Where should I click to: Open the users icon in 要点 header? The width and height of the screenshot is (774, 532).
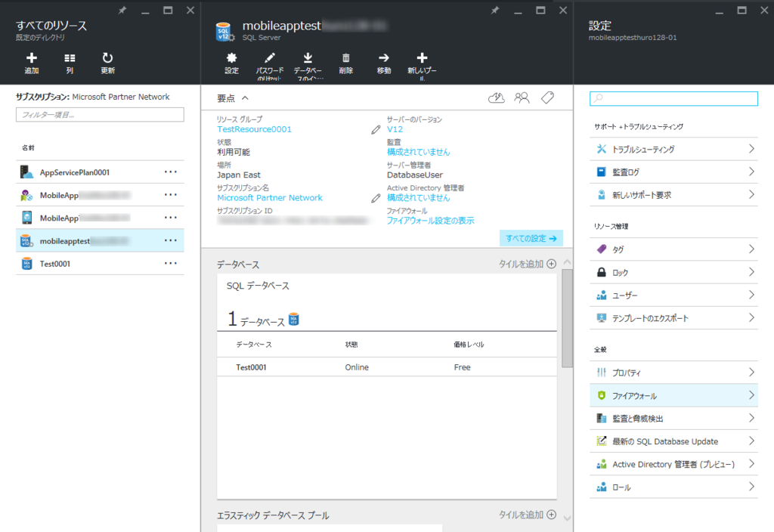click(x=522, y=97)
